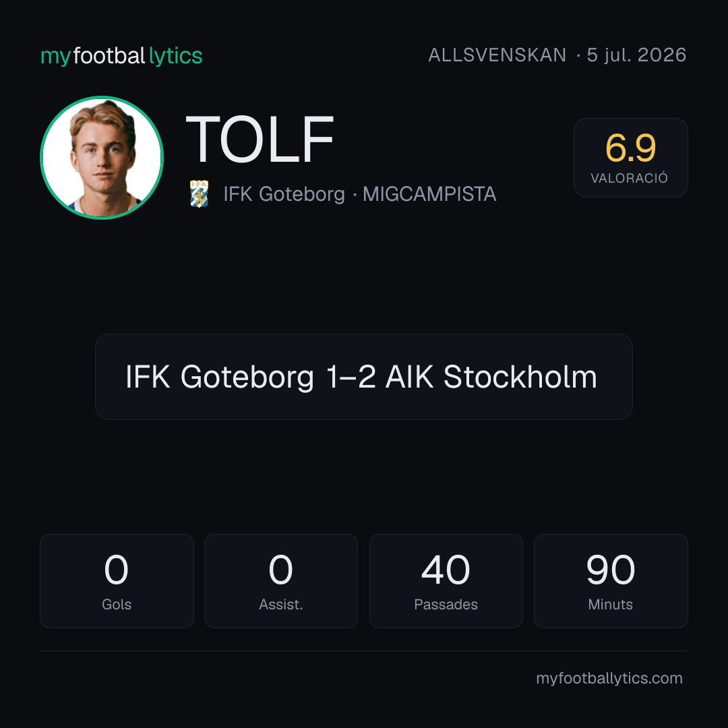Select the Passades stat card
The width and height of the screenshot is (728, 728).
pos(446,581)
